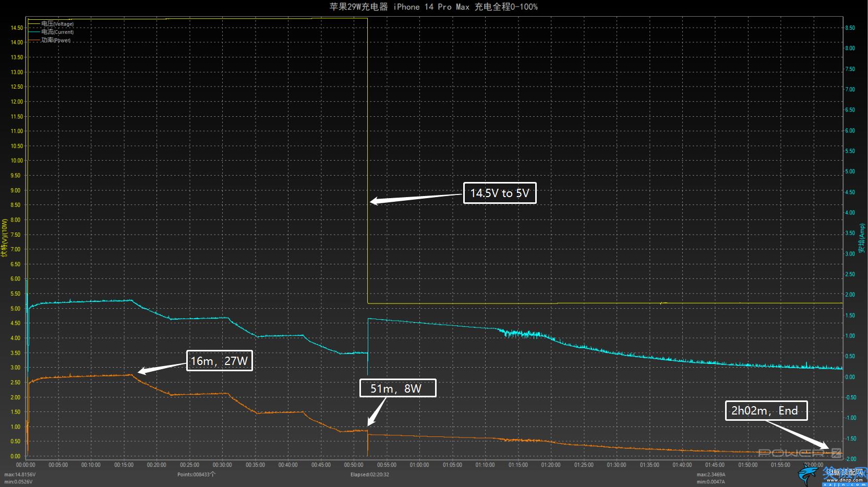Click the 电压(Voltage) legend entry
The height and width of the screenshot is (487, 868).
pos(51,24)
